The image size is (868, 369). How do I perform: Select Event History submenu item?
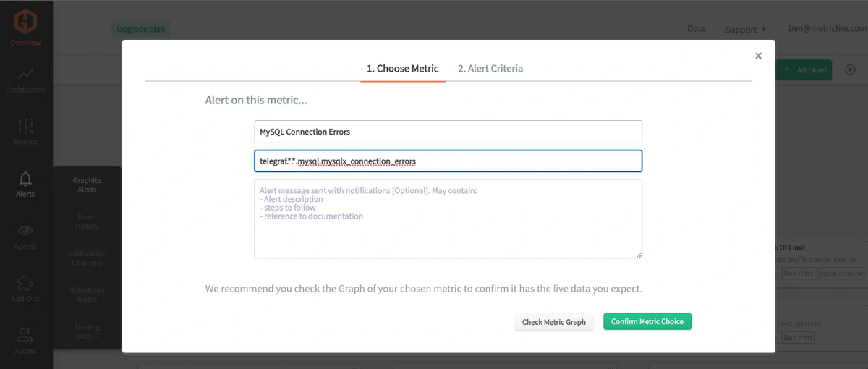point(87,221)
